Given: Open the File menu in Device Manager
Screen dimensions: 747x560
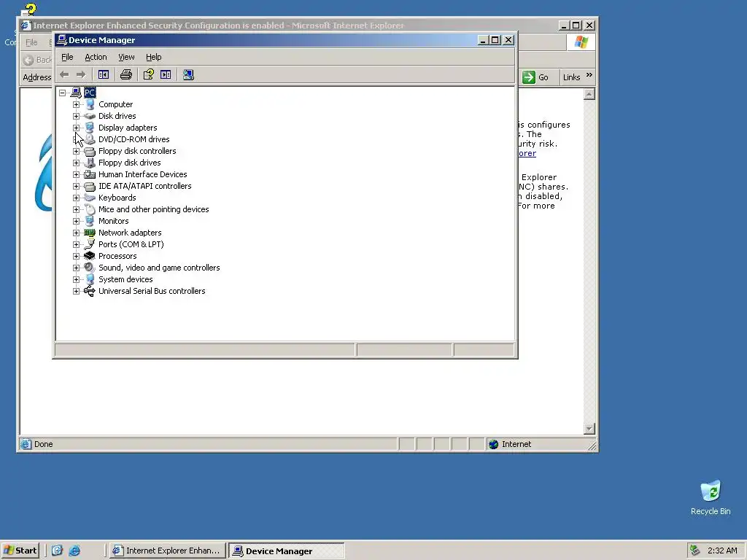Looking at the screenshot, I should [67, 57].
